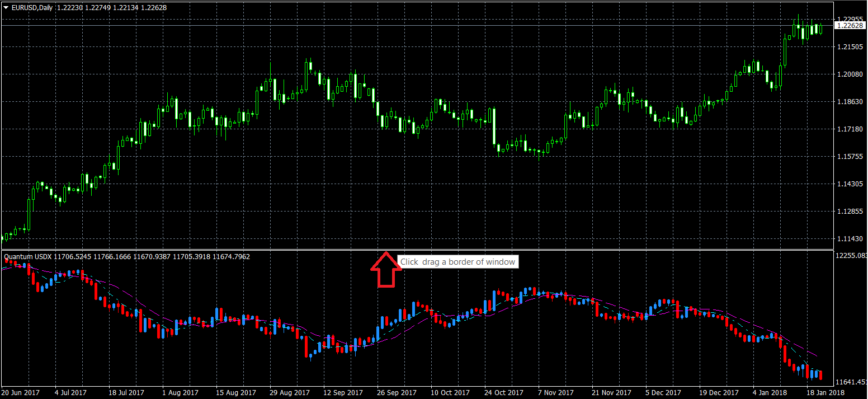Click price axis value 1.21505
Screen dimensions: 868x399
coord(849,47)
